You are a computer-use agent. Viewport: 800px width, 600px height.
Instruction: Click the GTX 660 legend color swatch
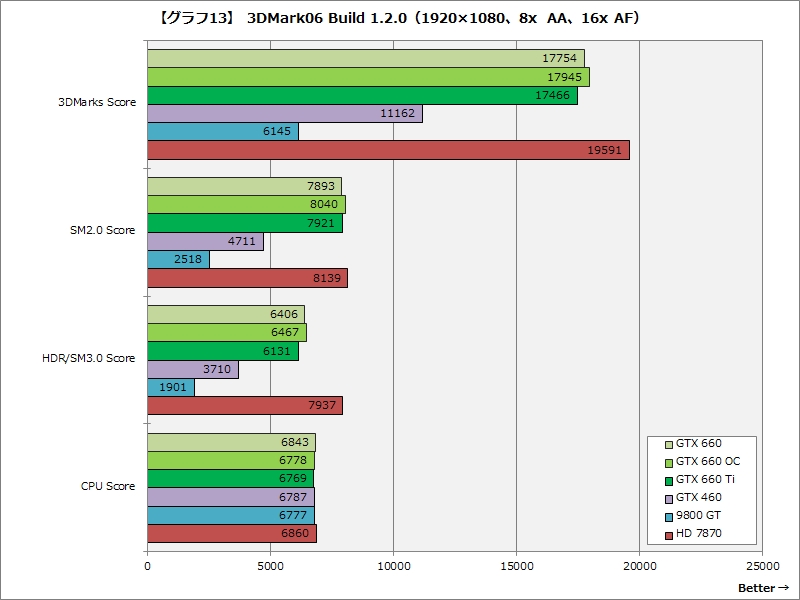(668, 444)
